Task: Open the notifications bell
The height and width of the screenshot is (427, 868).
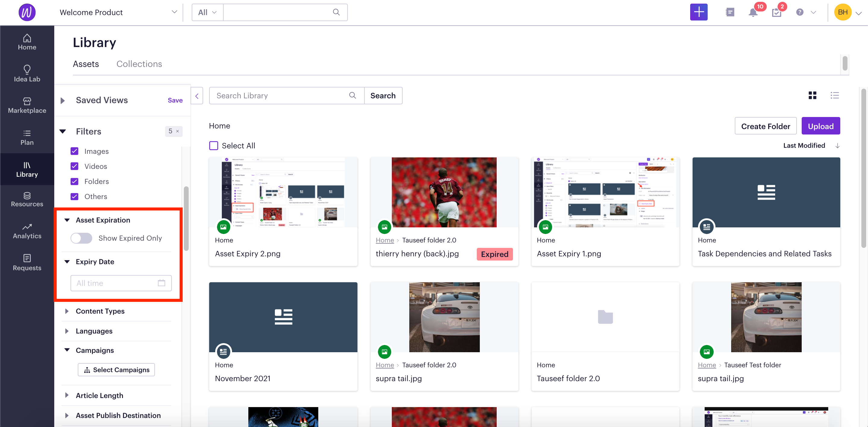Action: (753, 12)
